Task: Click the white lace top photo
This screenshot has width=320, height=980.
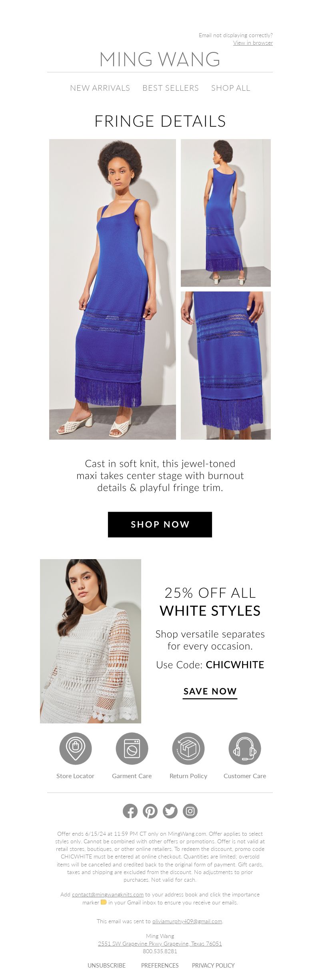Action: [90, 641]
